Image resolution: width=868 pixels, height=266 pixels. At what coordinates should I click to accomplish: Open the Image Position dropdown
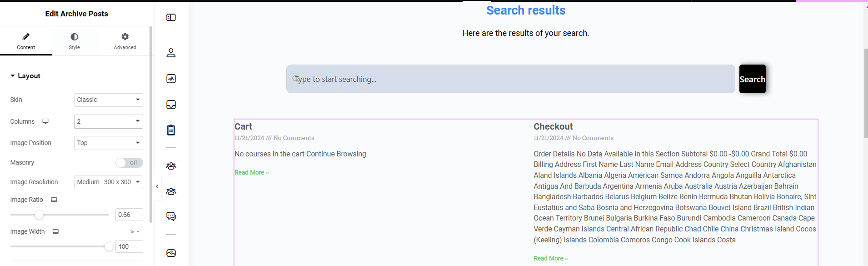point(108,143)
